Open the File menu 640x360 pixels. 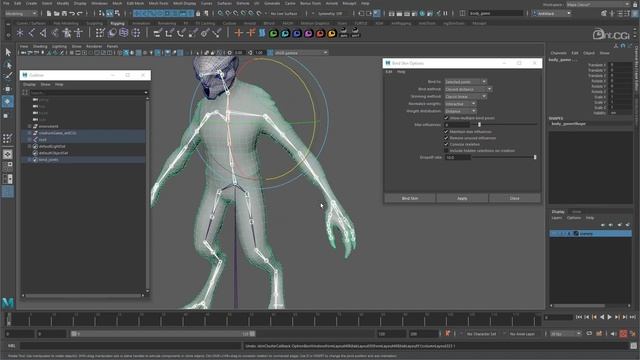pyautogui.click(x=6, y=3)
